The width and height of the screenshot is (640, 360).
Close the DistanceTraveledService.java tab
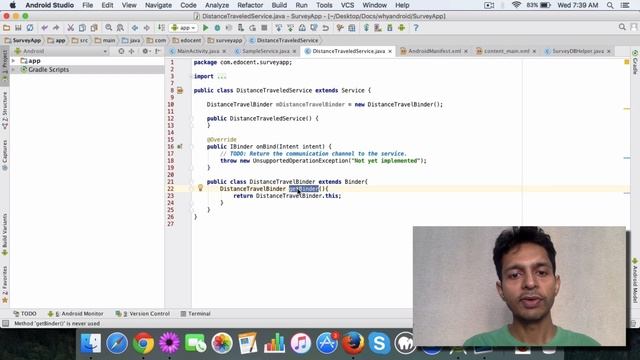(390, 51)
